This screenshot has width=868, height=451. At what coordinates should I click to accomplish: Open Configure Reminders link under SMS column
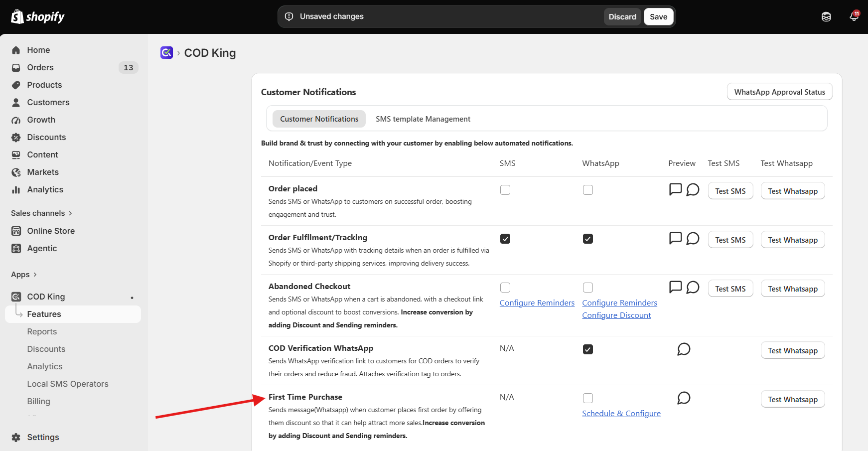tap(537, 303)
